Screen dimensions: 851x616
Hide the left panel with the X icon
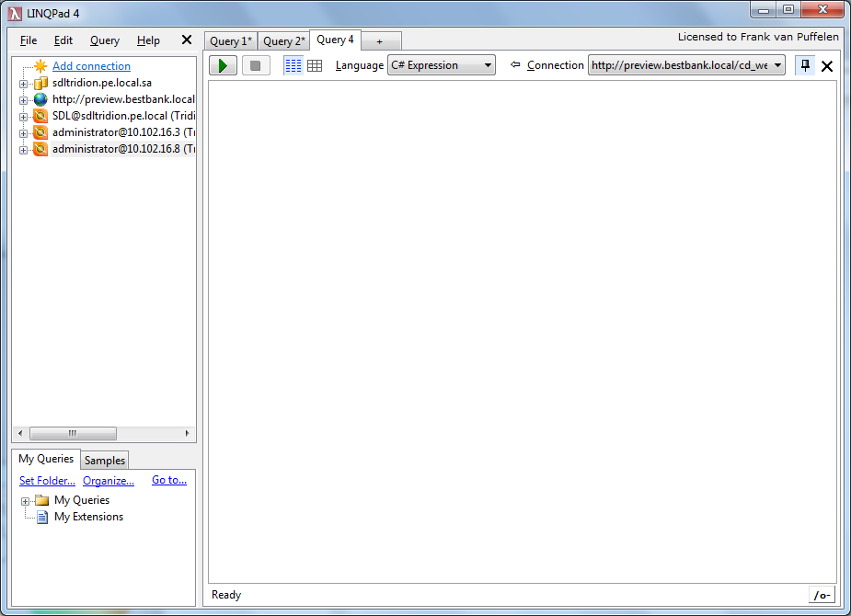point(187,40)
